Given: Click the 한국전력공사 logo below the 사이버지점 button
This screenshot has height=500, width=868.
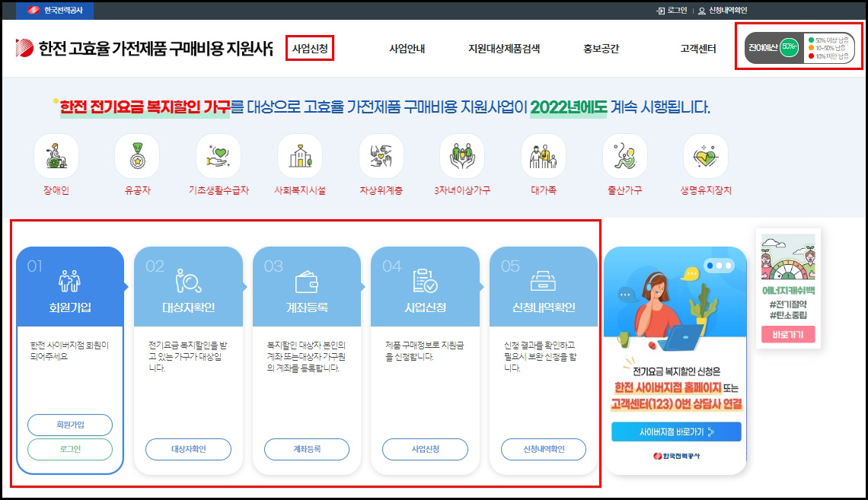Looking at the screenshot, I should click(x=676, y=457).
